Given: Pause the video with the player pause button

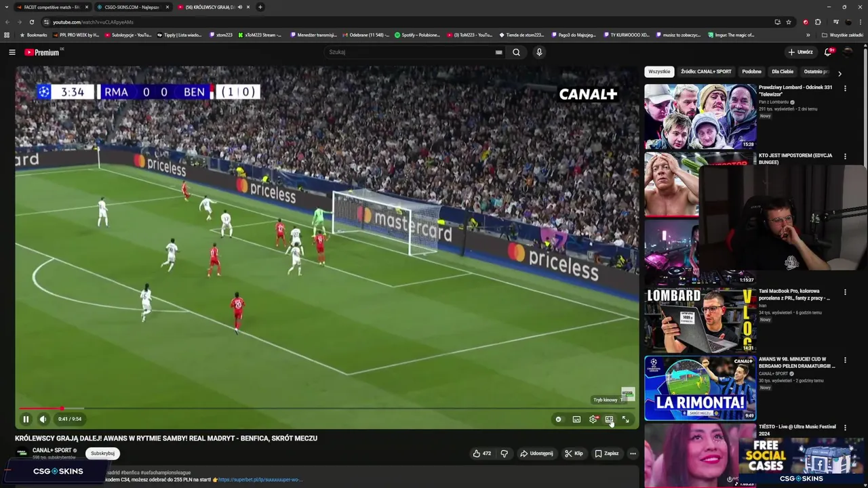Looking at the screenshot, I should pos(26,419).
